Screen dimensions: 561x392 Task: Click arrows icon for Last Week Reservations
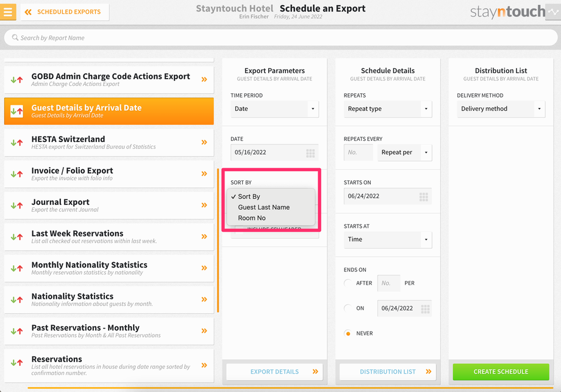point(17,237)
